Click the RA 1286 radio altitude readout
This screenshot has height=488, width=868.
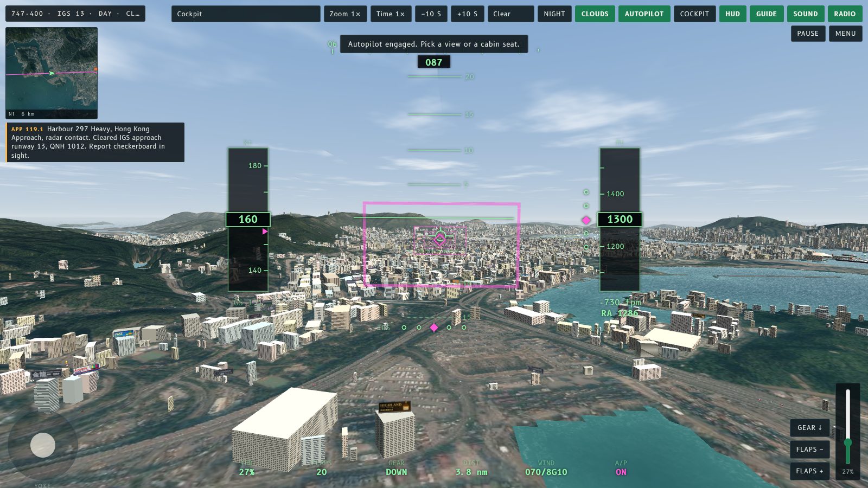pyautogui.click(x=620, y=313)
